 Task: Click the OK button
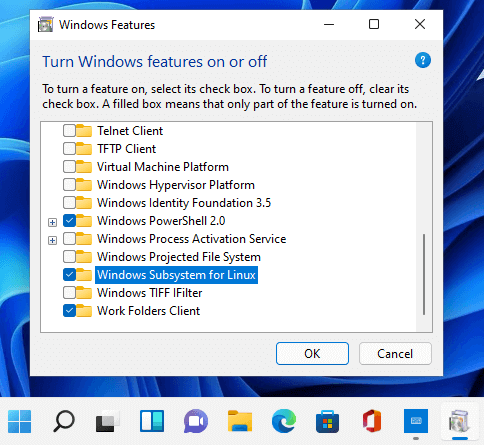pos(312,353)
